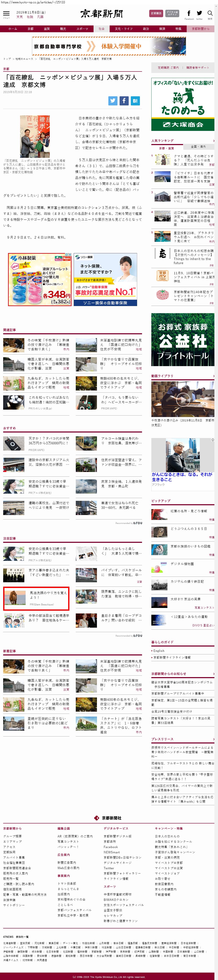Click the Facebook icon in the header
This screenshot has height=980, width=218.
point(189,14)
